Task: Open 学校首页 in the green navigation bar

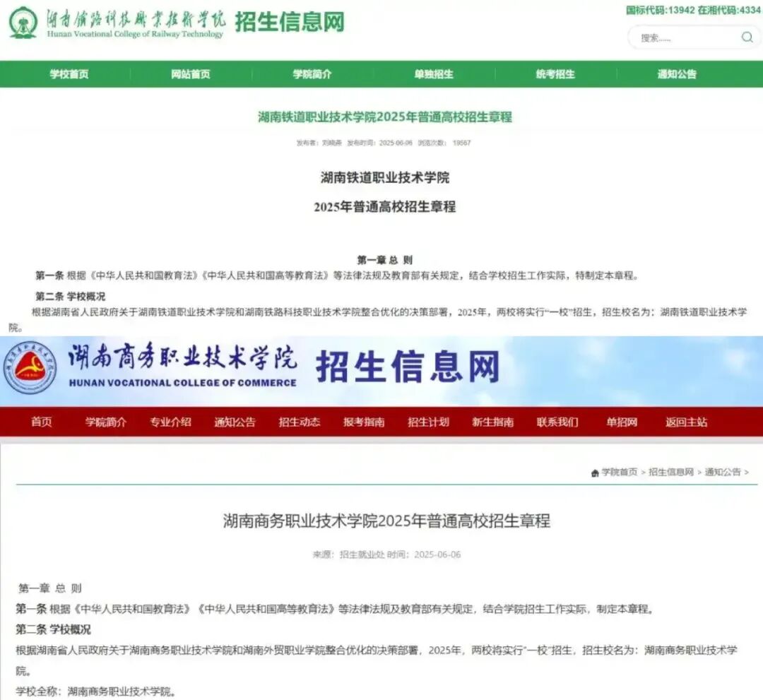Action: click(69, 74)
